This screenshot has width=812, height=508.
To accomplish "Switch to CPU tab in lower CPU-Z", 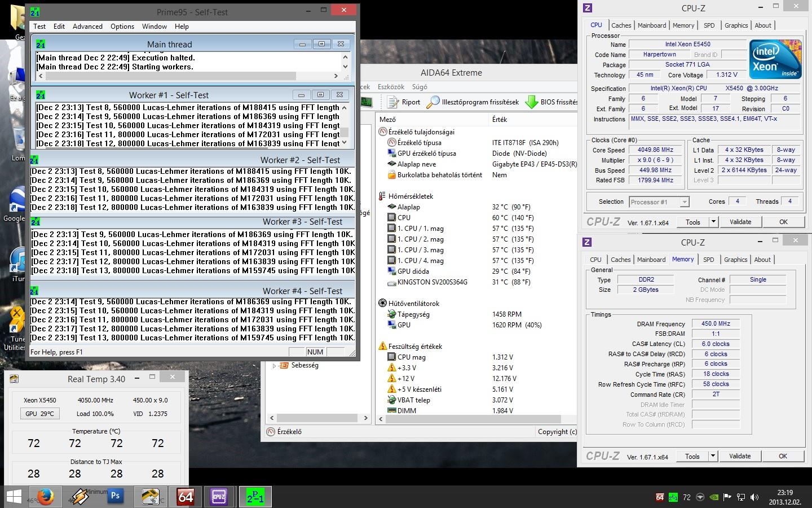I will coord(595,260).
